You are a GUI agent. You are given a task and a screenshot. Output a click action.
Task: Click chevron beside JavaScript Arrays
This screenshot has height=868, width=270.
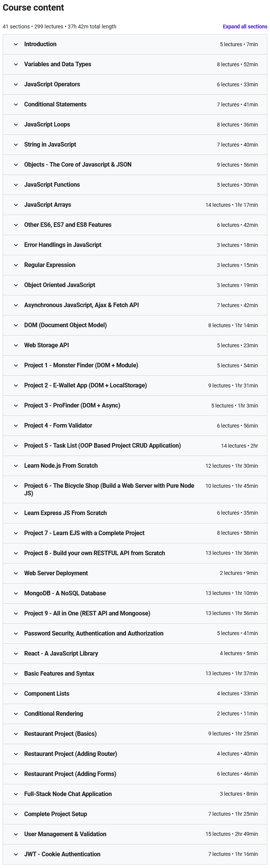click(16, 205)
